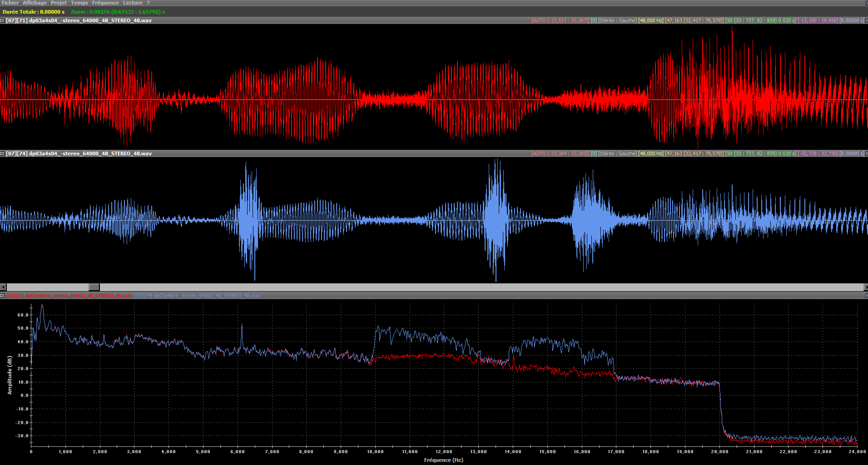Viewport: 868px width, 465px height.
Task: Close the blue waveform track using right X icon
Action: click(x=866, y=153)
